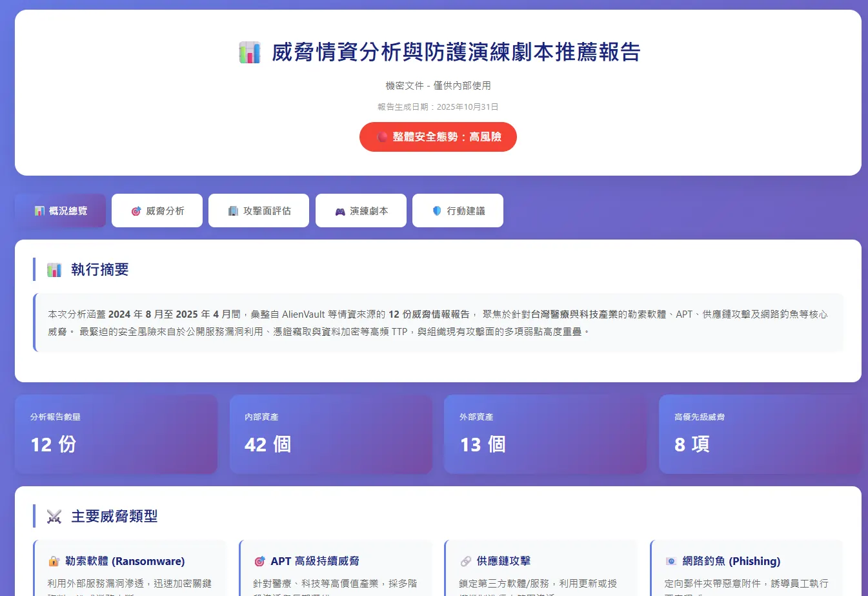The width and height of the screenshot is (868, 596).
Task: Select the 分析報告數量 12 份 stat card
Action: point(116,435)
